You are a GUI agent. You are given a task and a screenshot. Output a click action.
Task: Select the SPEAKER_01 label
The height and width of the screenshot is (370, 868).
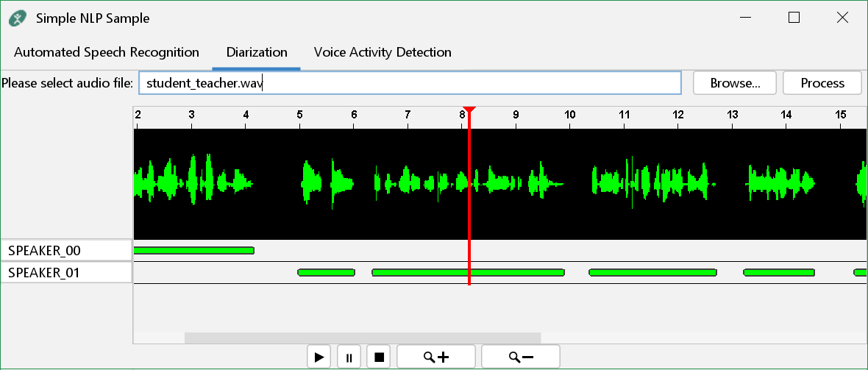66,273
